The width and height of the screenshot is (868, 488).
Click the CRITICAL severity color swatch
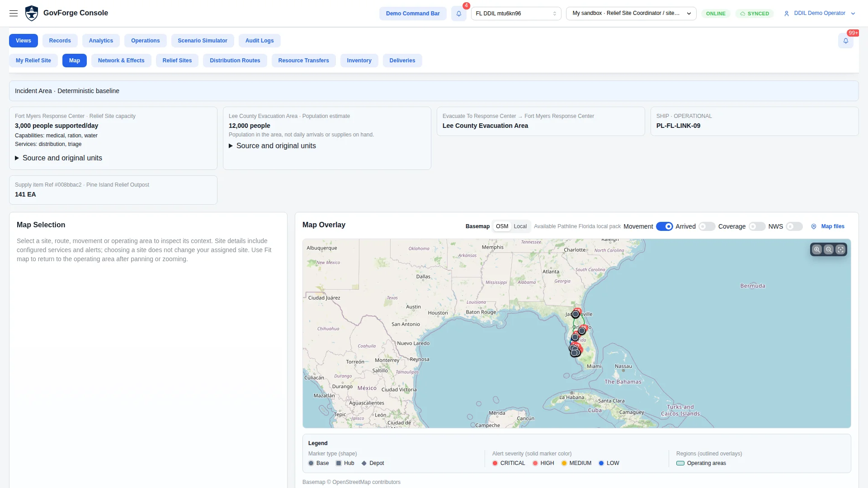pyautogui.click(x=495, y=463)
